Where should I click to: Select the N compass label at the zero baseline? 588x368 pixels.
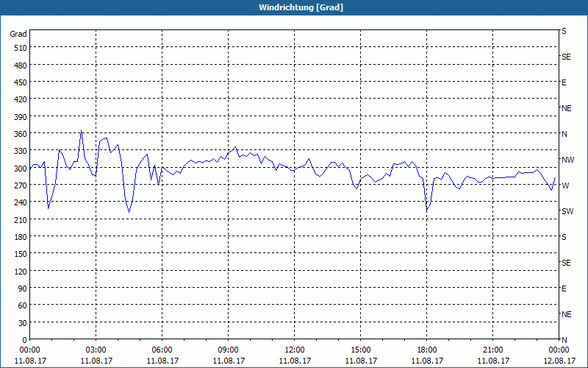pos(564,340)
